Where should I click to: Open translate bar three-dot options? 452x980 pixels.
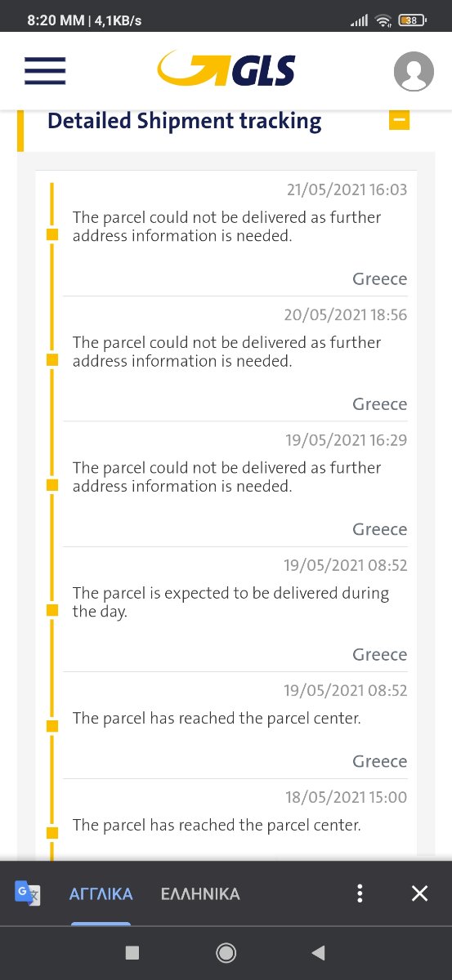click(360, 893)
